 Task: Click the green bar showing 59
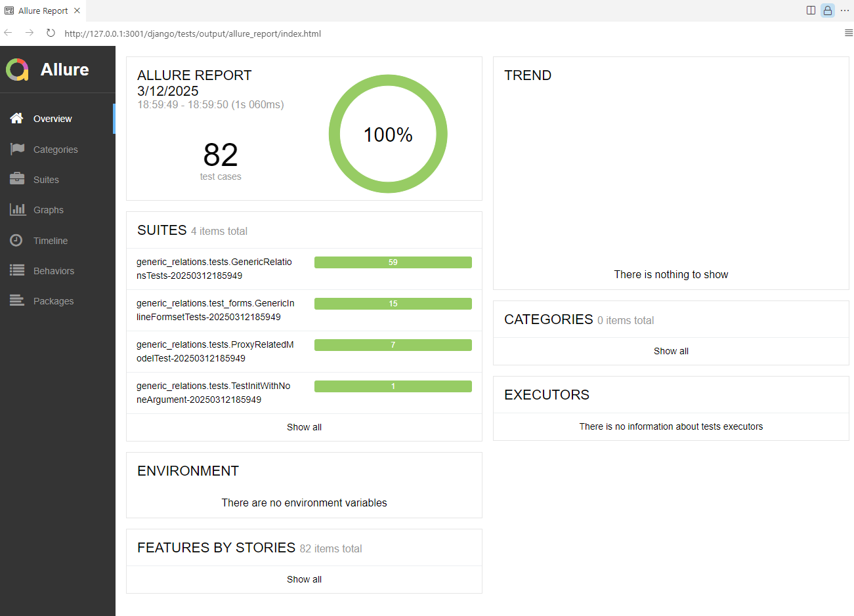click(393, 262)
